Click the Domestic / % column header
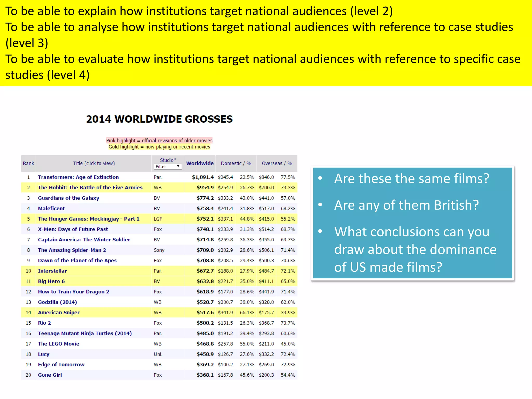Screen dimensions: 532x399 click(236, 163)
